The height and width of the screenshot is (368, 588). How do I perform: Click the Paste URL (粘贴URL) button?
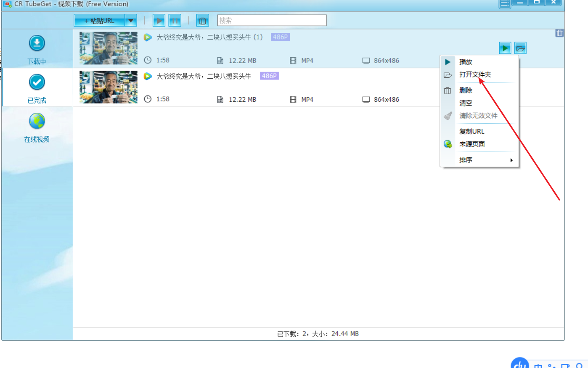pyautogui.click(x=100, y=21)
